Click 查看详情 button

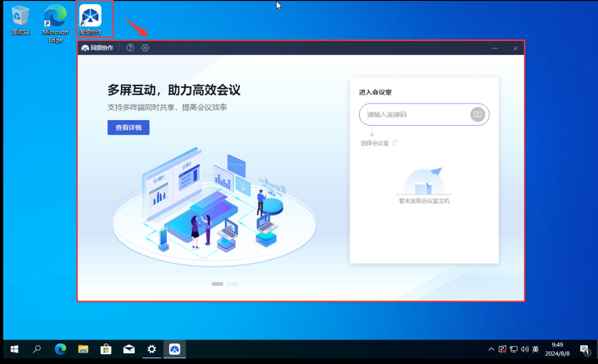pyautogui.click(x=129, y=128)
